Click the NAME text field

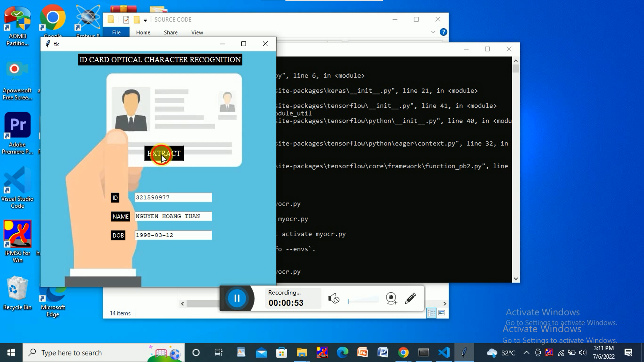[x=173, y=216]
